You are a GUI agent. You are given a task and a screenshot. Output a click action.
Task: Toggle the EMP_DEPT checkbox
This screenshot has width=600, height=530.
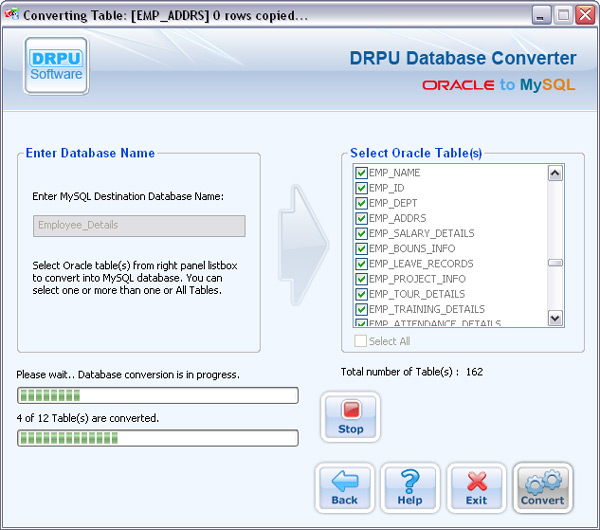(361, 203)
